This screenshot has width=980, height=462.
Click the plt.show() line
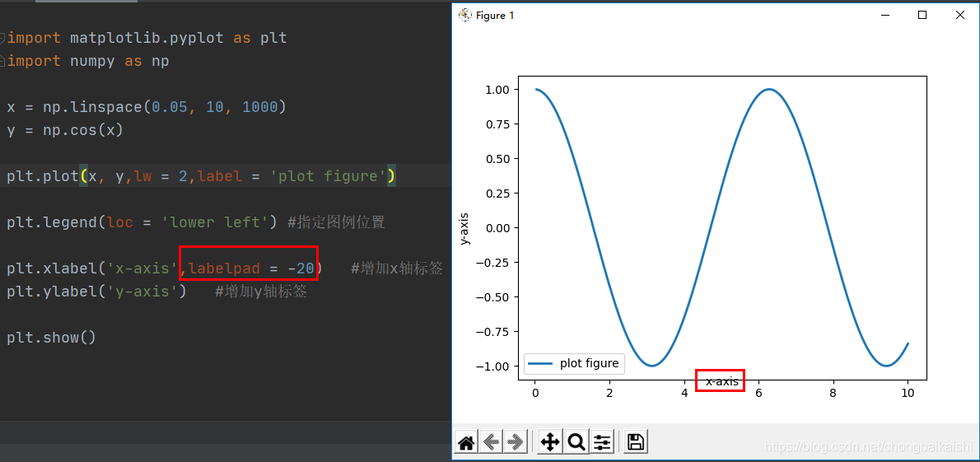tap(51, 338)
